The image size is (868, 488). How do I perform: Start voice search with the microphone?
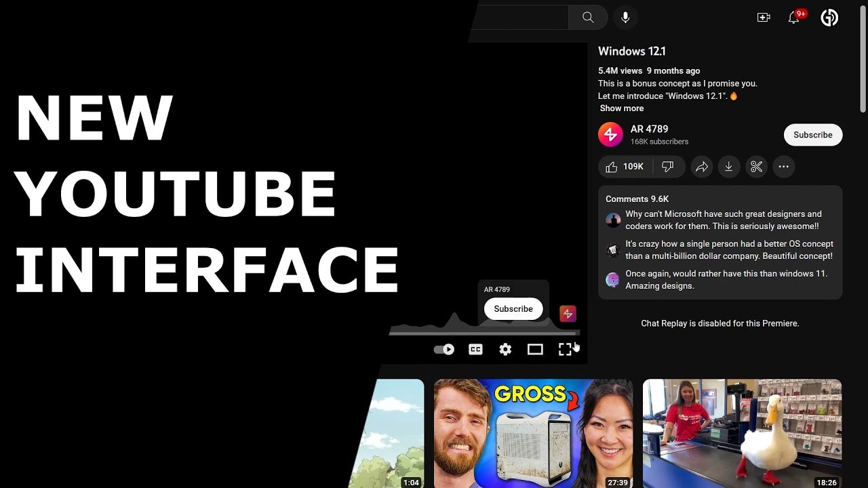625,18
